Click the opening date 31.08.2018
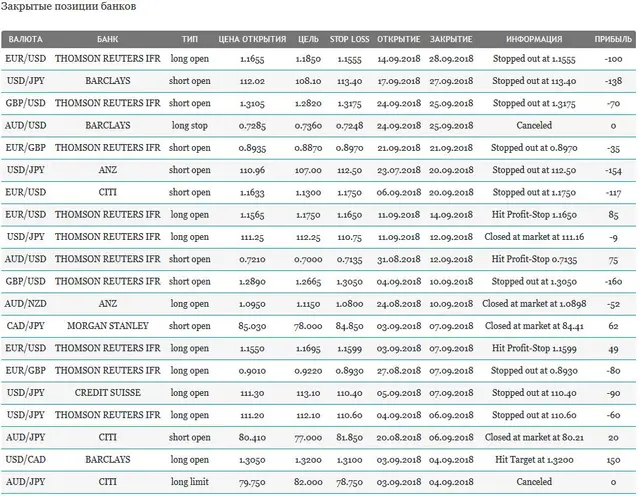 [399, 259]
